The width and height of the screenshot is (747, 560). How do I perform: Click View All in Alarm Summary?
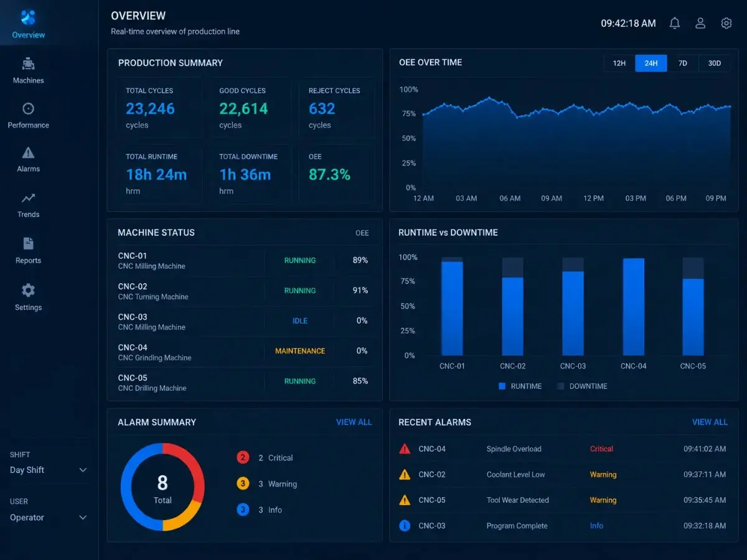(x=354, y=422)
